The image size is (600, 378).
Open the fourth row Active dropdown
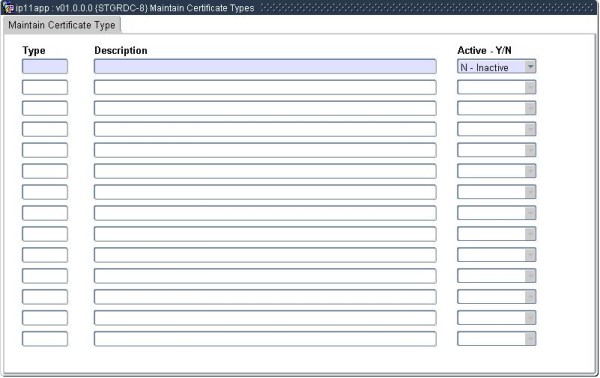(x=496, y=130)
